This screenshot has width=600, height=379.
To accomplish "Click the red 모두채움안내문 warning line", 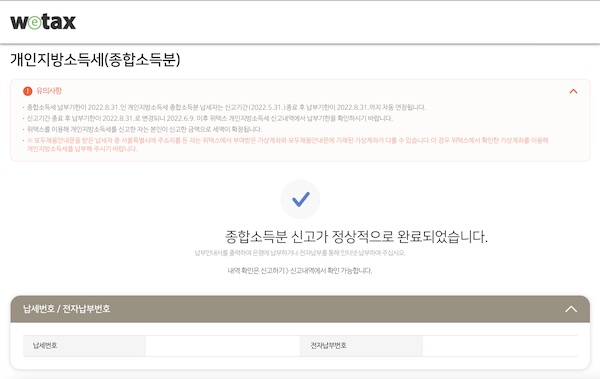I will coord(287,144).
